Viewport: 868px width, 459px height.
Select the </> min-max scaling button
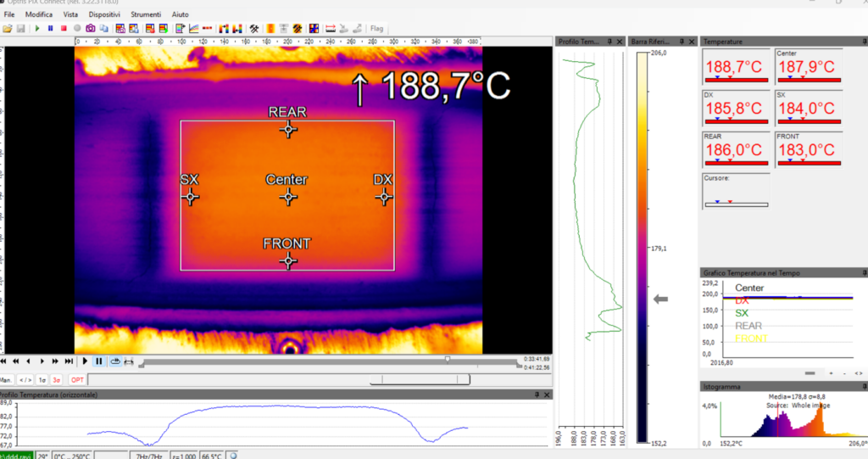point(25,380)
